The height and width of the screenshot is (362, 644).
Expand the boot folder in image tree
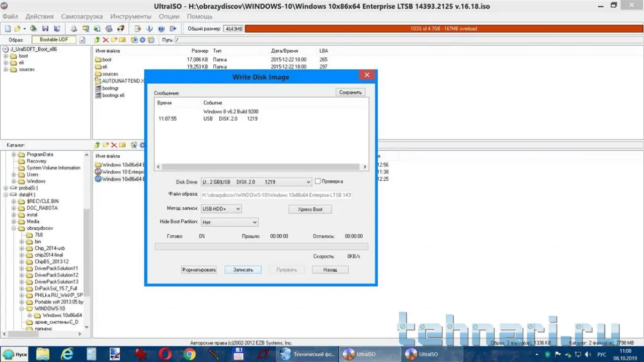(x=6, y=56)
